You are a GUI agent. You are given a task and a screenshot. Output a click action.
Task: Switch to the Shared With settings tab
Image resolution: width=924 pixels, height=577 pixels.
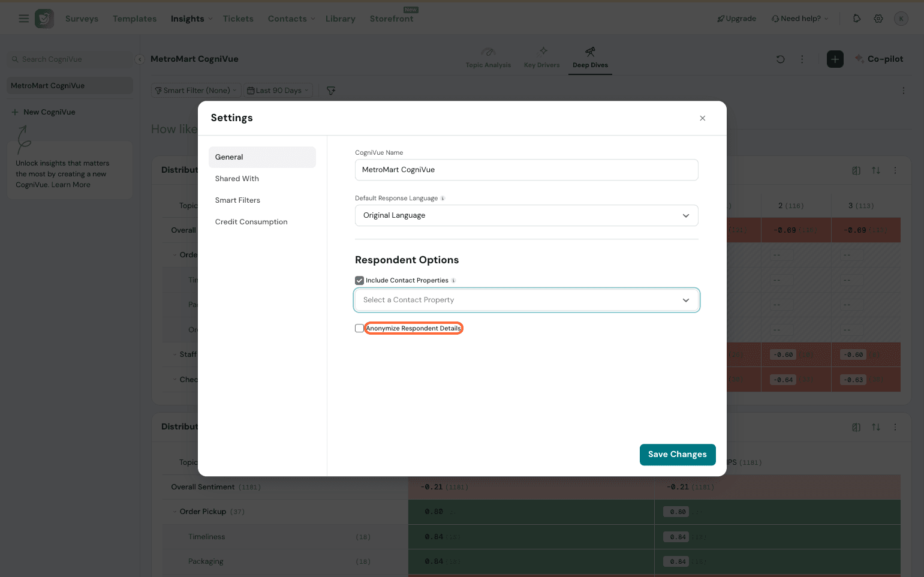(x=237, y=179)
